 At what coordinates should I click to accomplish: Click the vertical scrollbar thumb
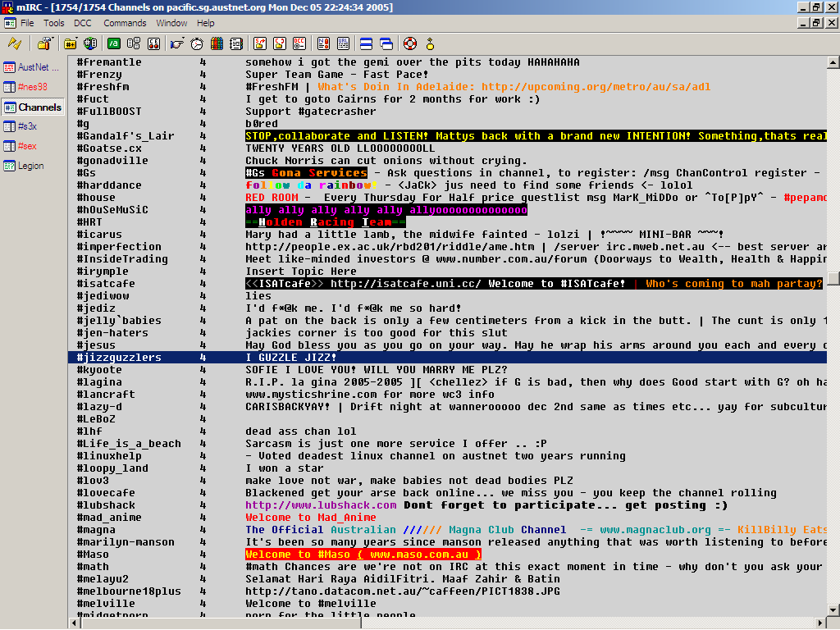click(833, 279)
